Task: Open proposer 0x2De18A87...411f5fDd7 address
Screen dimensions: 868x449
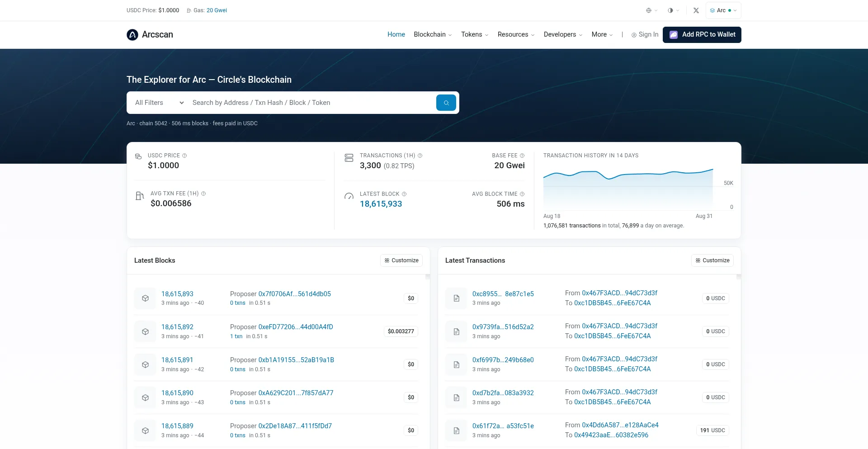Action: tap(295, 426)
